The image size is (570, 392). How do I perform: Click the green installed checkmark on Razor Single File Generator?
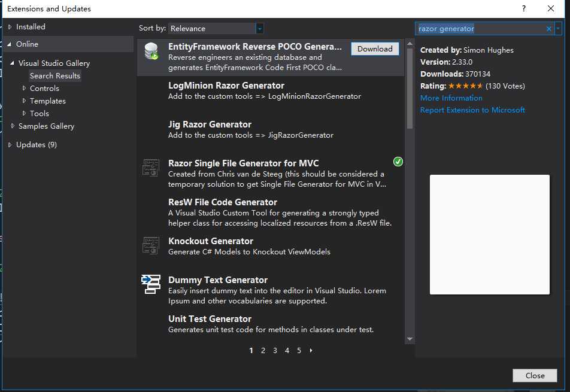click(x=398, y=162)
